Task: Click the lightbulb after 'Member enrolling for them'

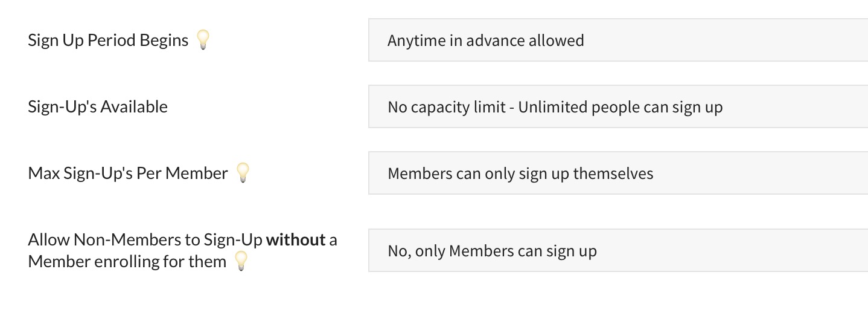Action: coord(241,261)
